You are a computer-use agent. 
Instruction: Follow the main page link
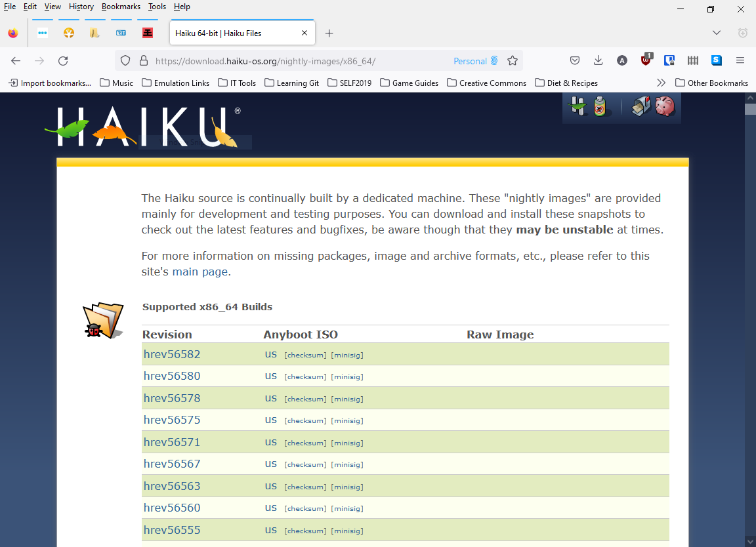pos(200,272)
